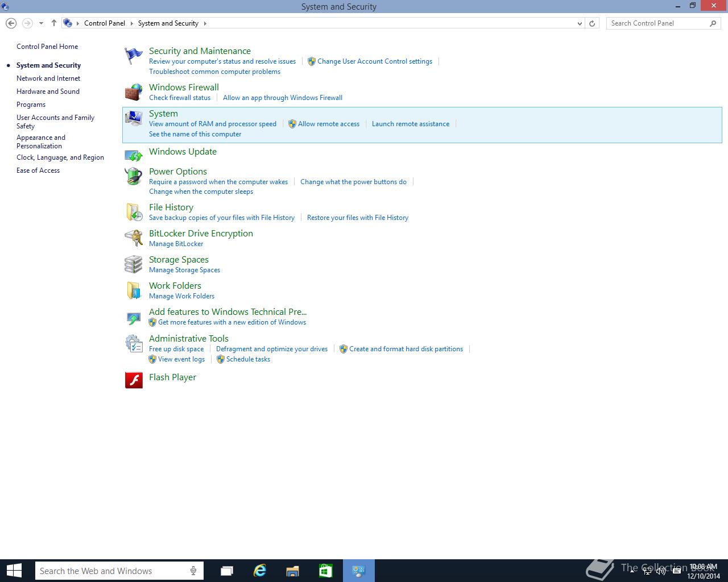This screenshot has height=582, width=728.
Task: Click the taskbar clock and date
Action: tap(704, 571)
